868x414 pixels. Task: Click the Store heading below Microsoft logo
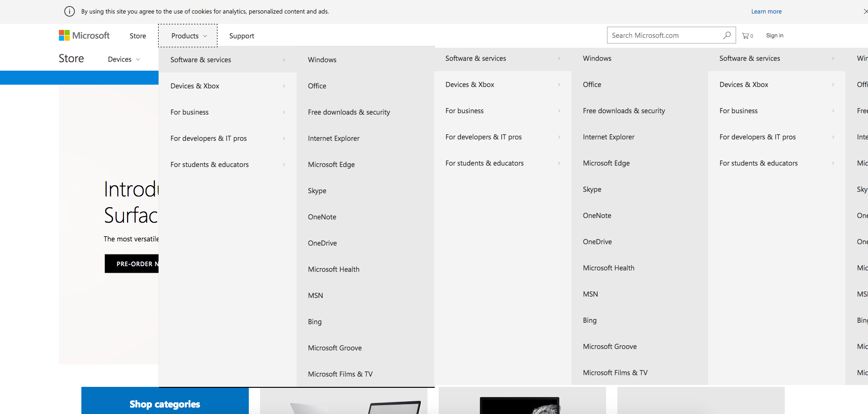71,58
